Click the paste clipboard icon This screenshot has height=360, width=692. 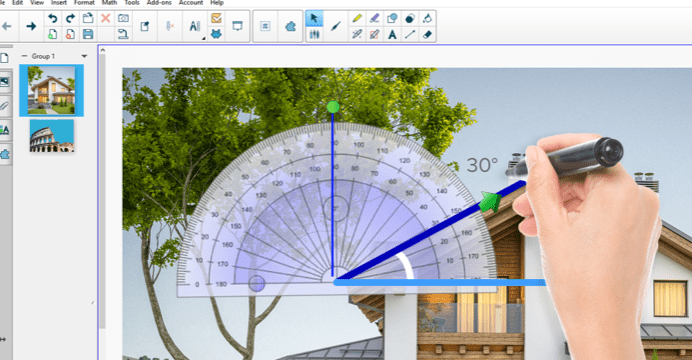[88, 18]
